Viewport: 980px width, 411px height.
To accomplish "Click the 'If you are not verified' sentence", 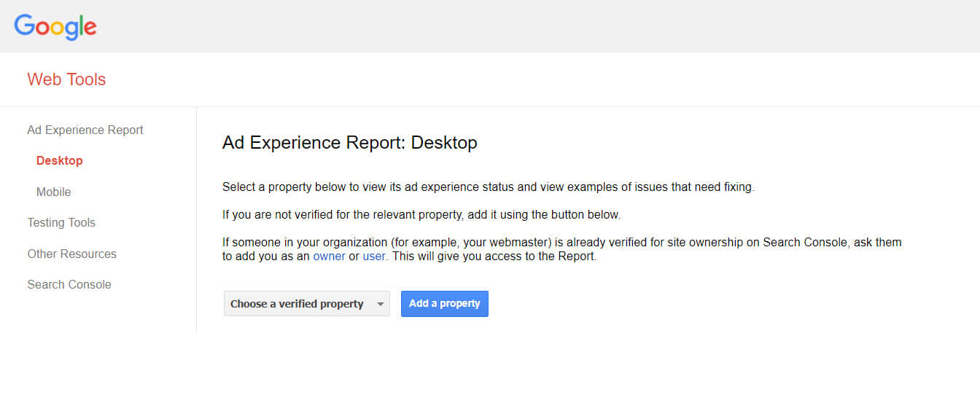I will pos(421,215).
